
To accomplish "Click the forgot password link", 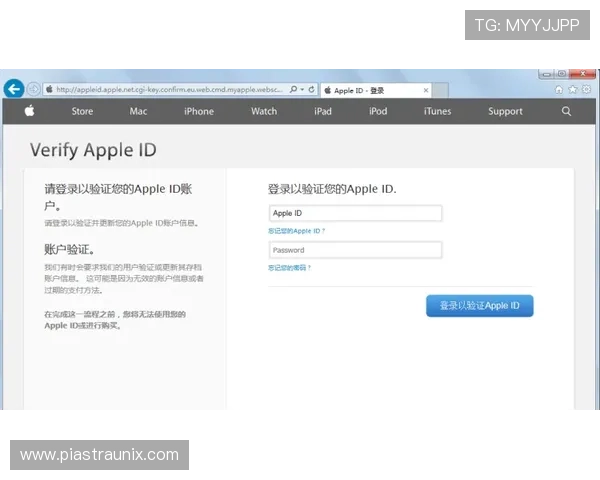I will 290,268.
